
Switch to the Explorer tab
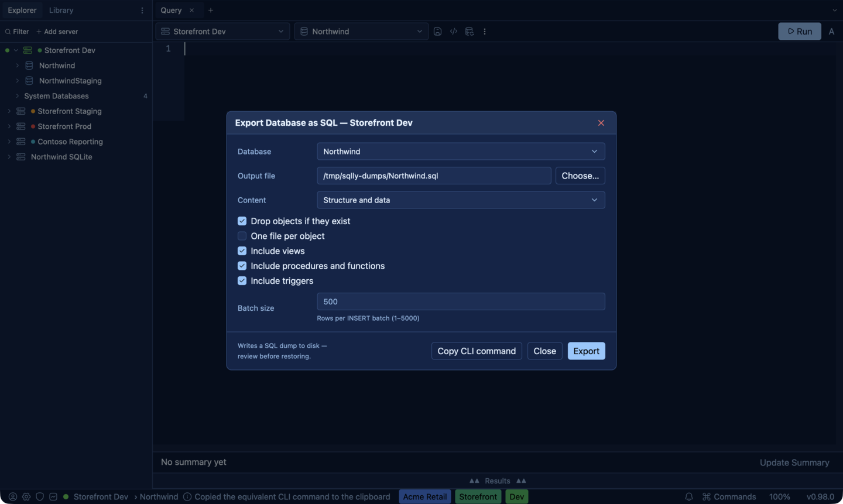[x=22, y=11]
